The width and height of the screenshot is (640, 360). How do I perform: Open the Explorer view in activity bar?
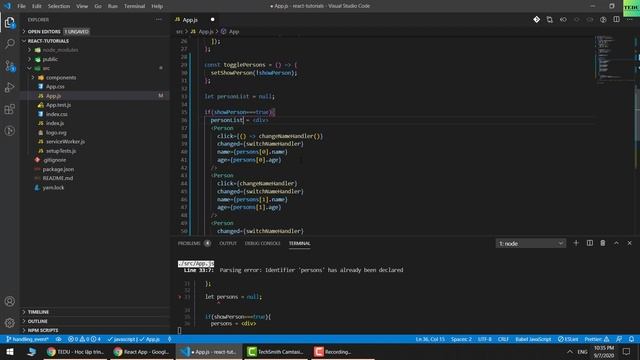(10, 22)
